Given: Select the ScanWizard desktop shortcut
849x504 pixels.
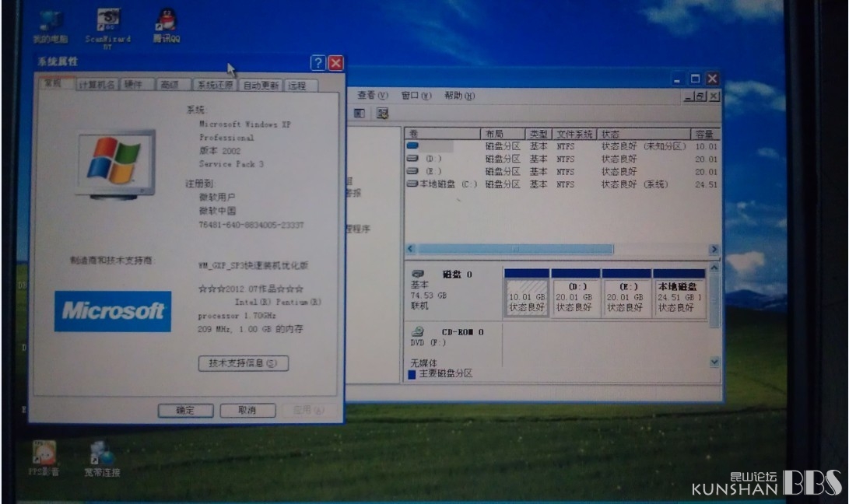Looking at the screenshot, I should [x=107, y=28].
